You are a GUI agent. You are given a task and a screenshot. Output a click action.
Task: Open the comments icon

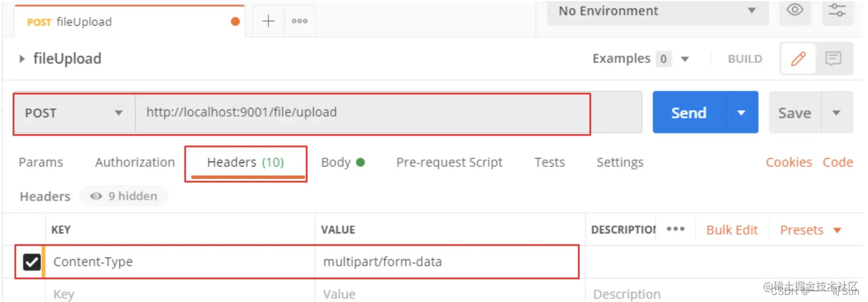coord(834,59)
